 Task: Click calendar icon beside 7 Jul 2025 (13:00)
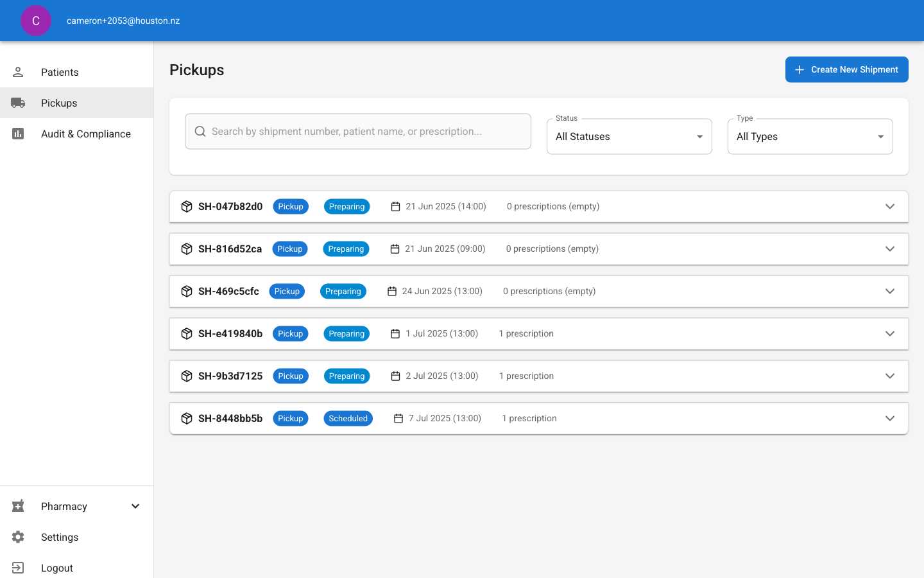tap(398, 418)
